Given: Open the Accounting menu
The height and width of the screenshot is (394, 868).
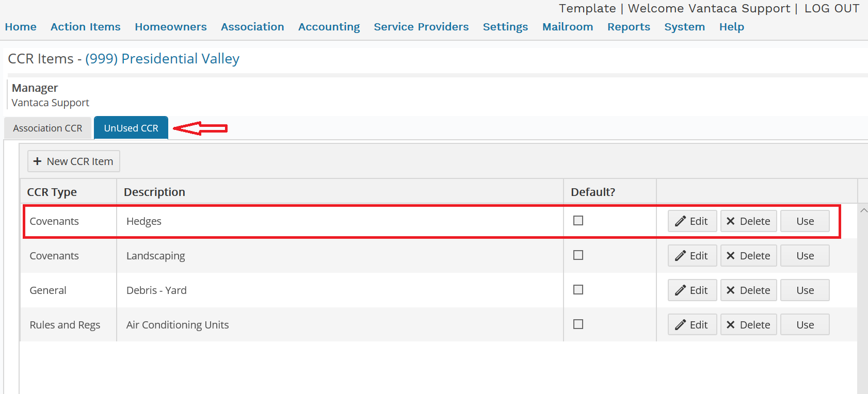Looking at the screenshot, I should pos(329,27).
